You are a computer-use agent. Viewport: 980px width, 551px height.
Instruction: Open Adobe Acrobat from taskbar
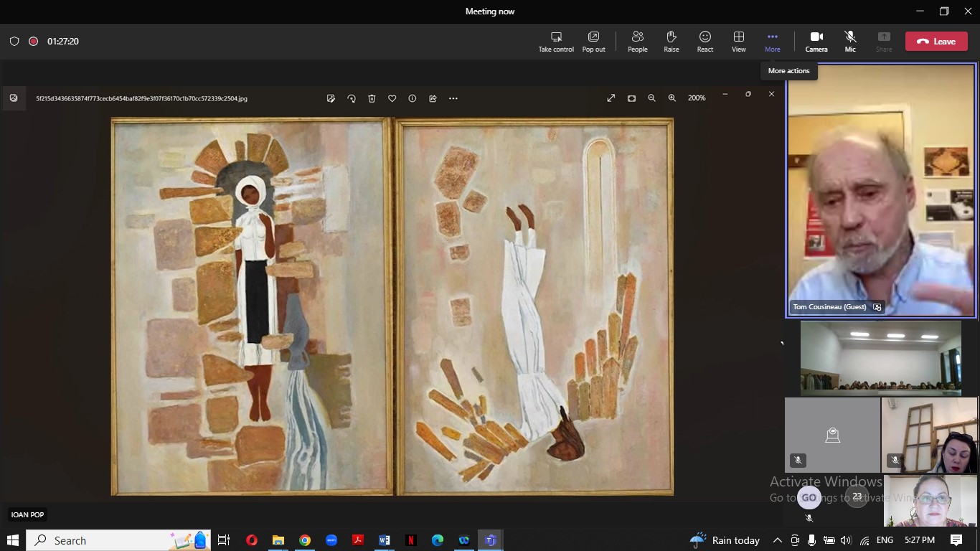pos(358,540)
